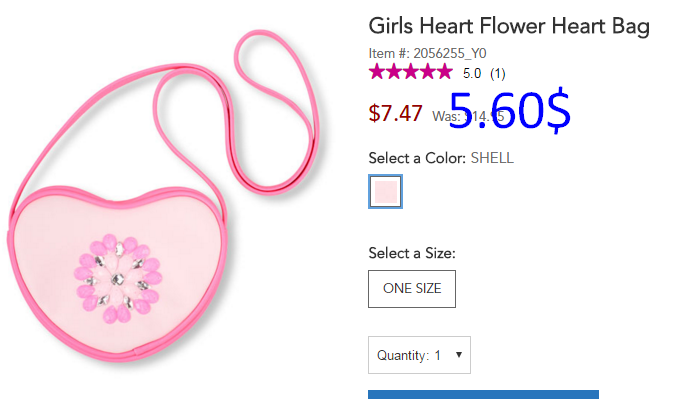Click the Girls Heart Flower Heart Bag title
Viewport: 679px width, 399px height.
coord(509,26)
